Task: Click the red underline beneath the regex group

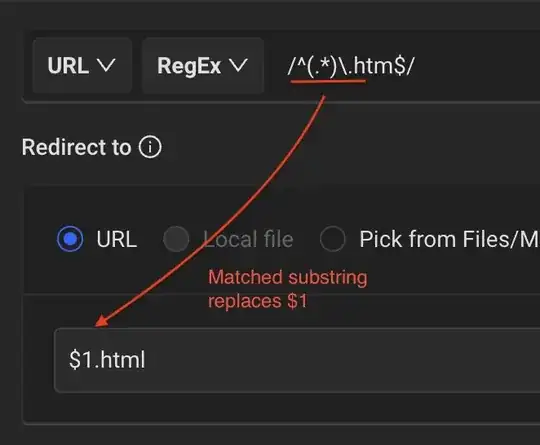Action: (328, 82)
